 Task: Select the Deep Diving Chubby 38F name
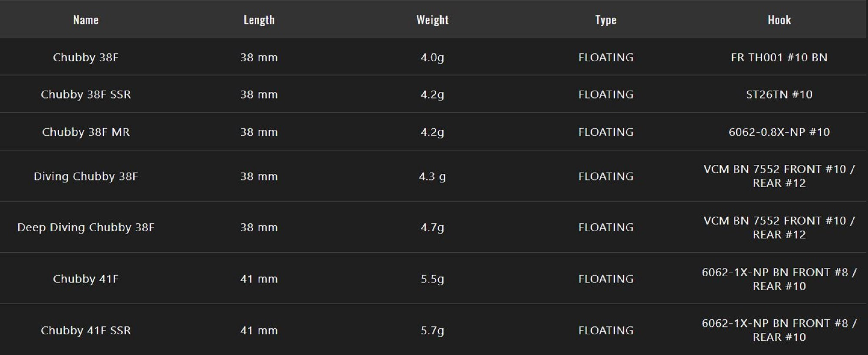point(85,227)
